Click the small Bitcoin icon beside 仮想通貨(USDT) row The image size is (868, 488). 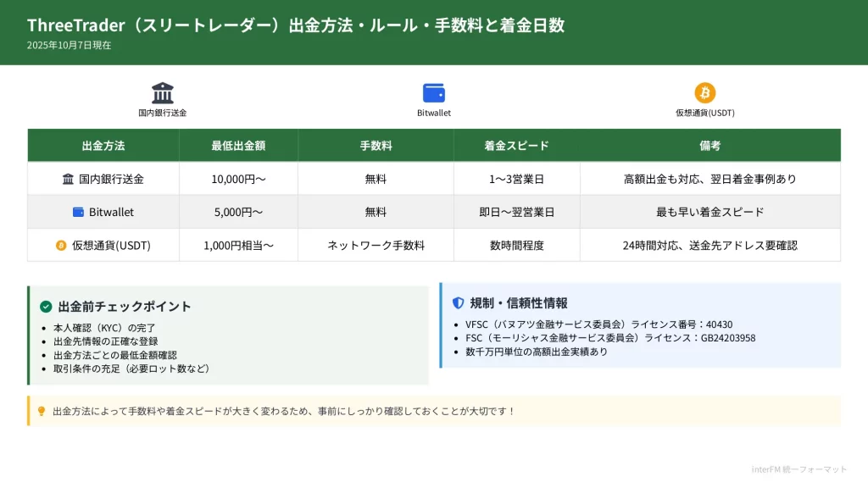(61, 246)
